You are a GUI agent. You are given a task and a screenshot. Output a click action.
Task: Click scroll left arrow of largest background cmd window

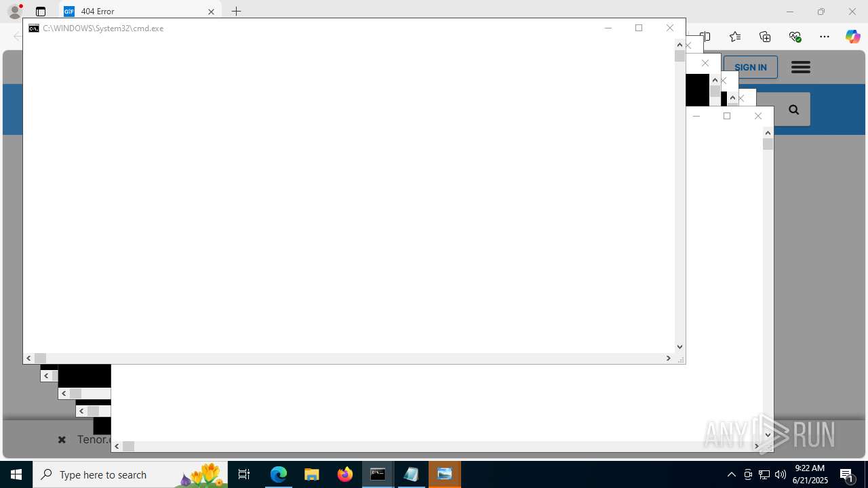pyautogui.click(x=117, y=446)
